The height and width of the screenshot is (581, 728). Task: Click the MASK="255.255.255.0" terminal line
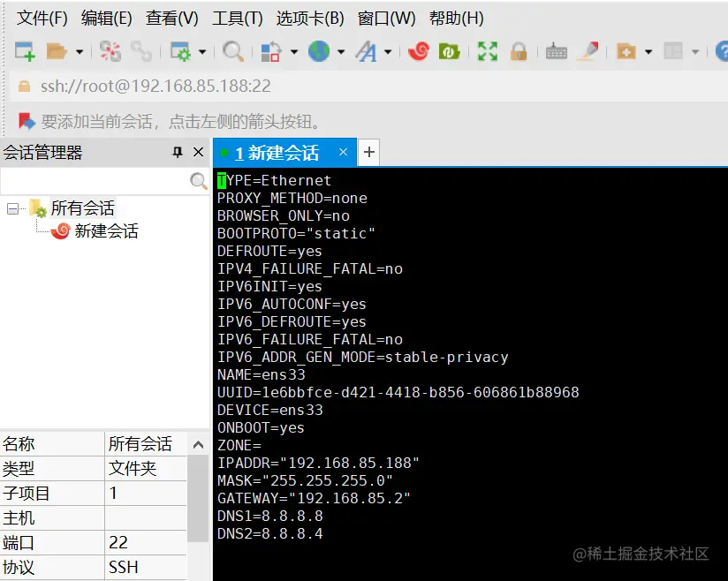coord(305,480)
